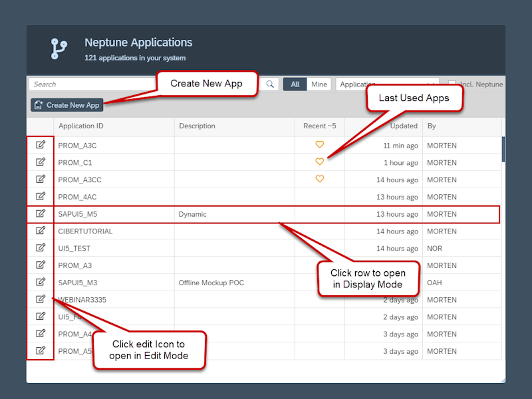Enable the Incl. Neptune checkbox
The image size is (532, 399).
coord(452,81)
